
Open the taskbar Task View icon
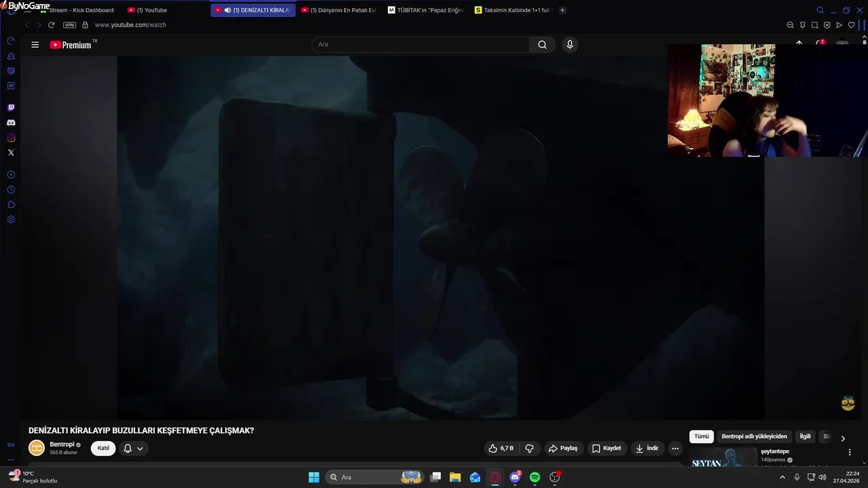pyautogui.click(x=435, y=477)
